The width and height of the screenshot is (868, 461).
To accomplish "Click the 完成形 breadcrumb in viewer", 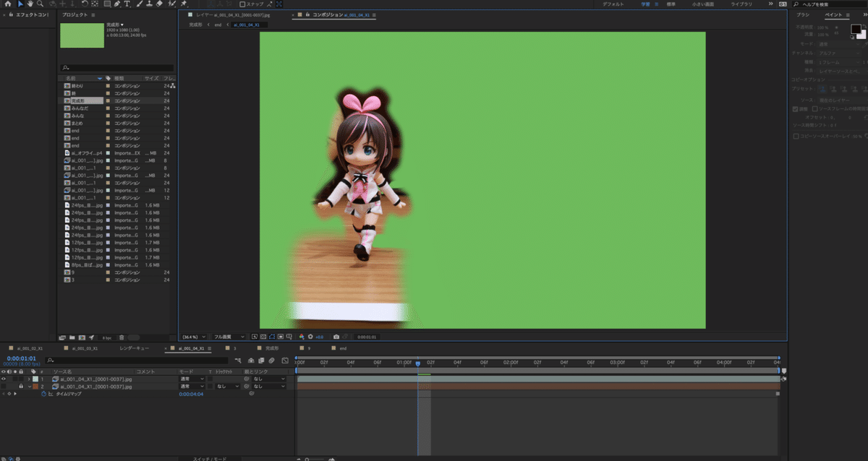I will [x=197, y=25].
